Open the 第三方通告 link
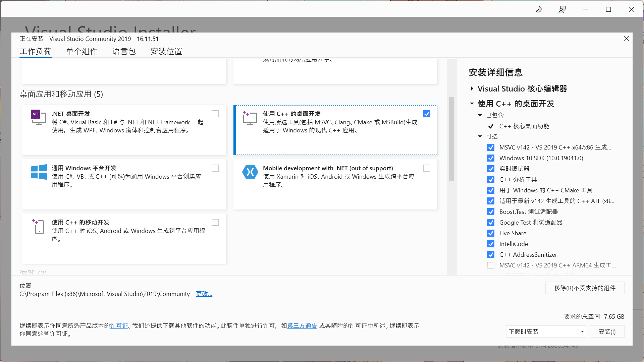The width and height of the screenshot is (644, 362). coord(302,325)
